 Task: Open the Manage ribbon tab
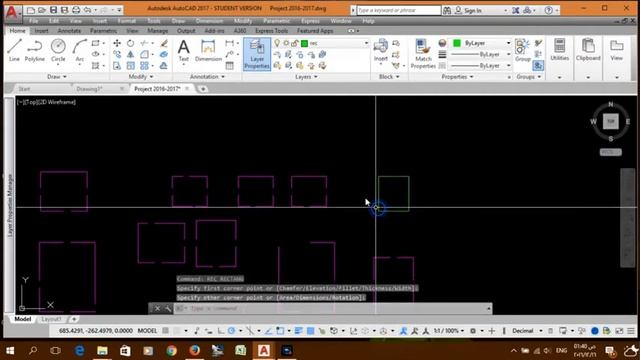pos(158,31)
